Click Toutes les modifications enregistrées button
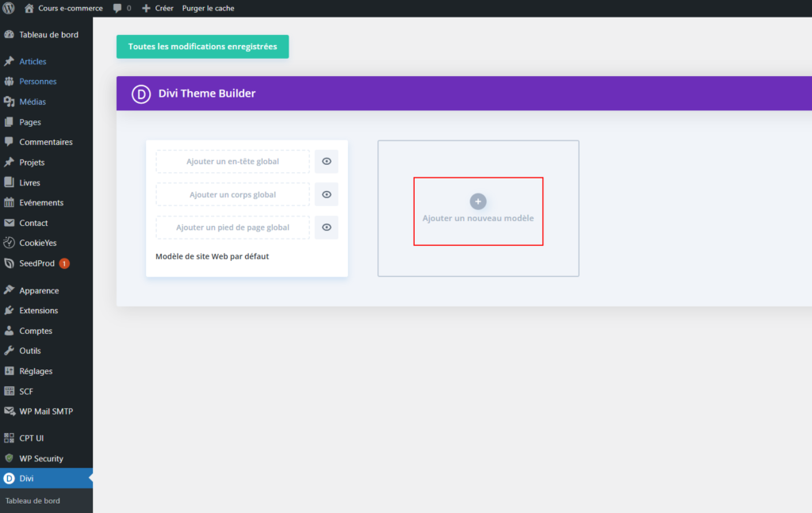Image resolution: width=812 pixels, height=513 pixels. 202,47
